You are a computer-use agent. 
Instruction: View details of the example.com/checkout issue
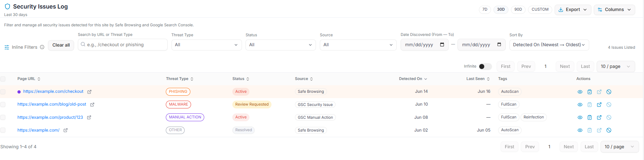580,92
